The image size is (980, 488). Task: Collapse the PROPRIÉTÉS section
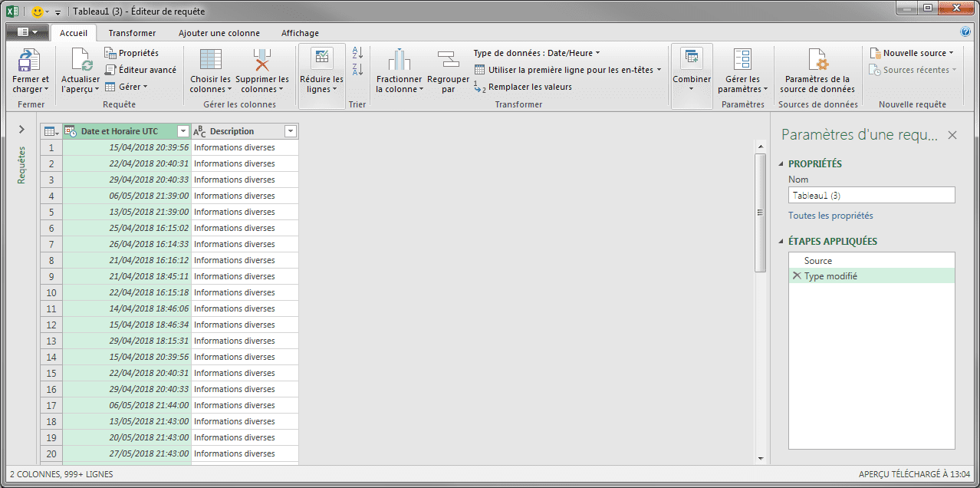coord(781,164)
